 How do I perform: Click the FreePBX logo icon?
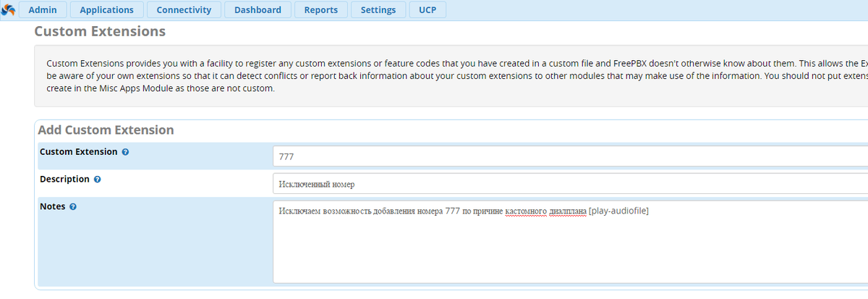click(7, 9)
